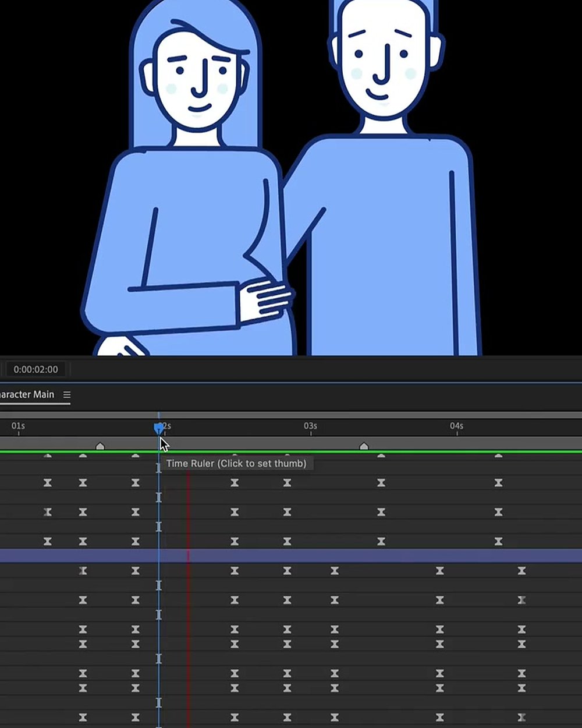
Task: Select rightmost keyframe directly below the purple layer bar
Action: (x=521, y=571)
